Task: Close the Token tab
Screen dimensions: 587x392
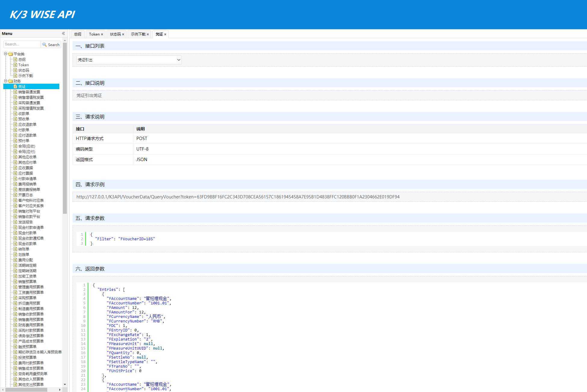Action: pyautogui.click(x=102, y=34)
